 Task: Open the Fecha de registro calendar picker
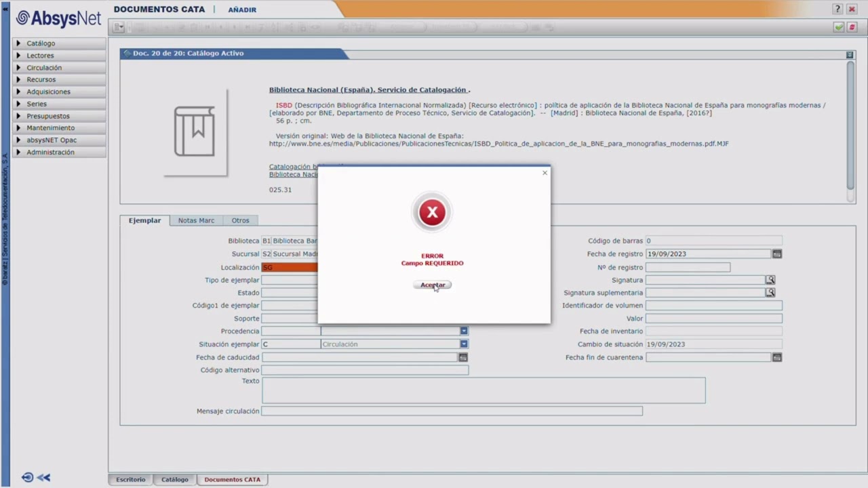777,253
